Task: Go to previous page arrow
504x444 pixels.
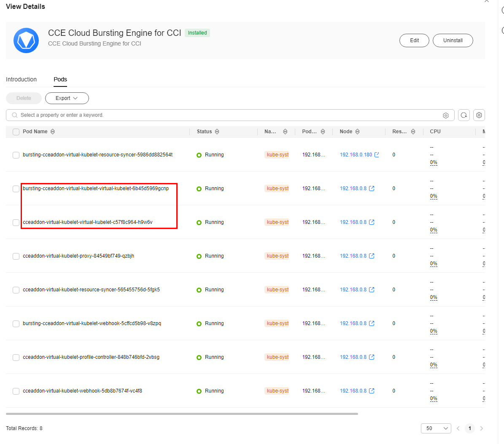Action: point(458,428)
